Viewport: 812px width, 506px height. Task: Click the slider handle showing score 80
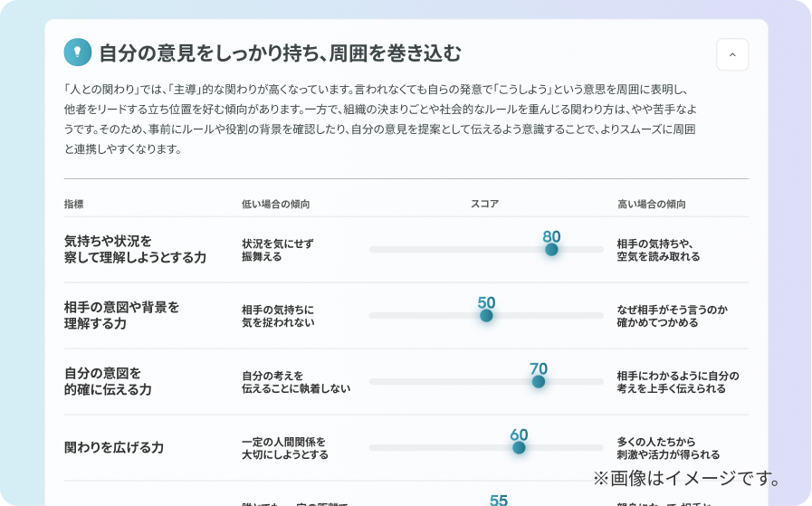pyautogui.click(x=551, y=250)
